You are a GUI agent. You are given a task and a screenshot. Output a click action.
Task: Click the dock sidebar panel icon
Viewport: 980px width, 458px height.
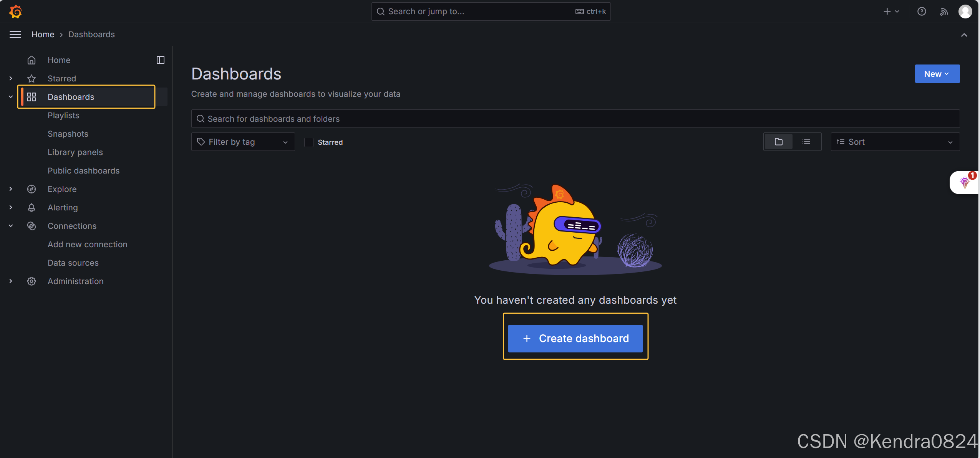[161, 60]
